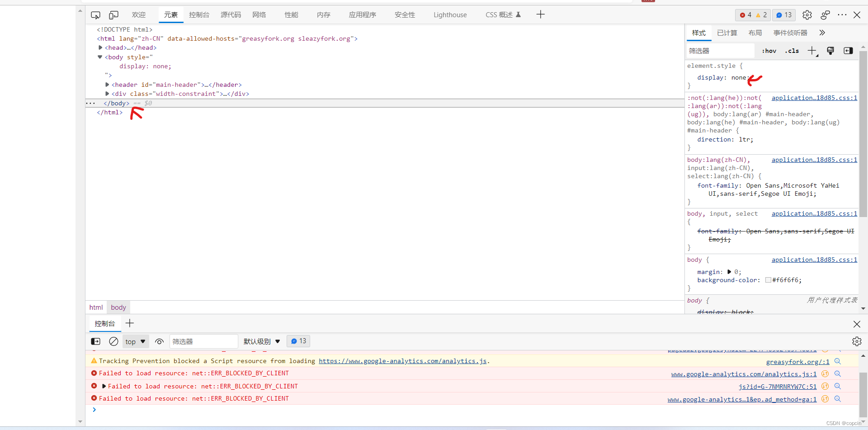868x430 pixels.
Task: Open actions ellipsis beside closing body tag
Action: point(90,104)
